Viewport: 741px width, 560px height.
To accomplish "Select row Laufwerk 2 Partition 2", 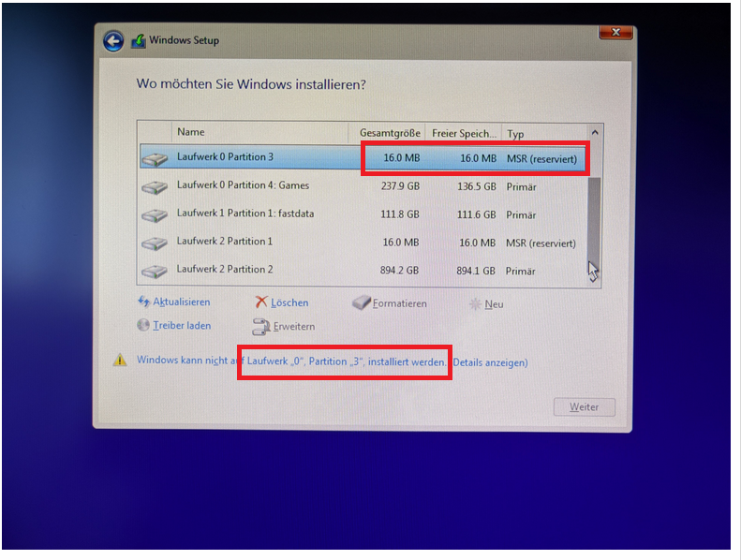I will (363, 270).
